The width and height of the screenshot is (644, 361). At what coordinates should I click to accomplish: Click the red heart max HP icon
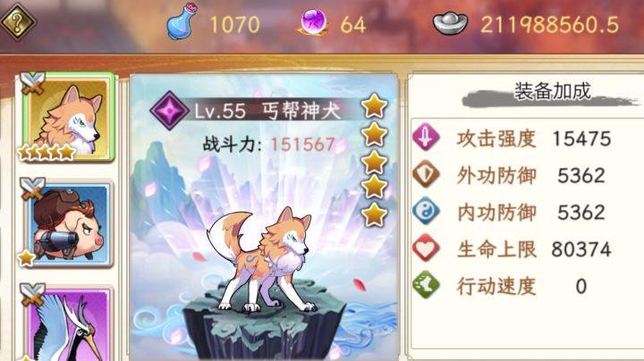tap(426, 248)
